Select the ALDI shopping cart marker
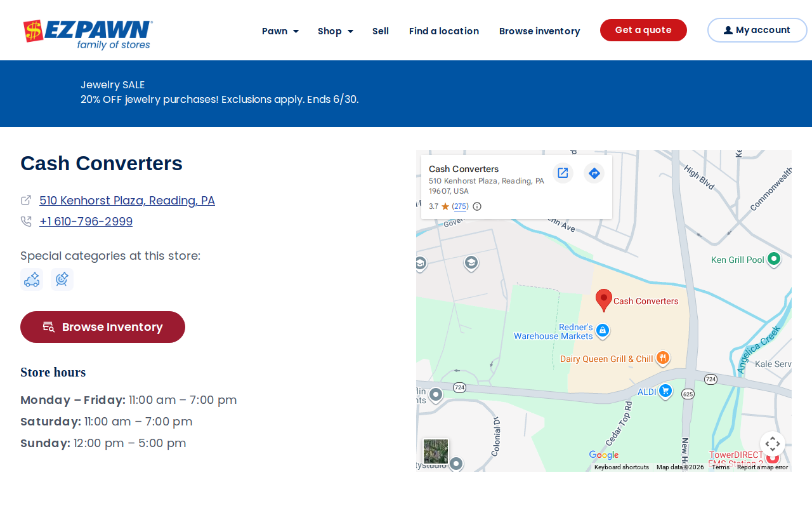812x508 pixels. tap(665, 391)
